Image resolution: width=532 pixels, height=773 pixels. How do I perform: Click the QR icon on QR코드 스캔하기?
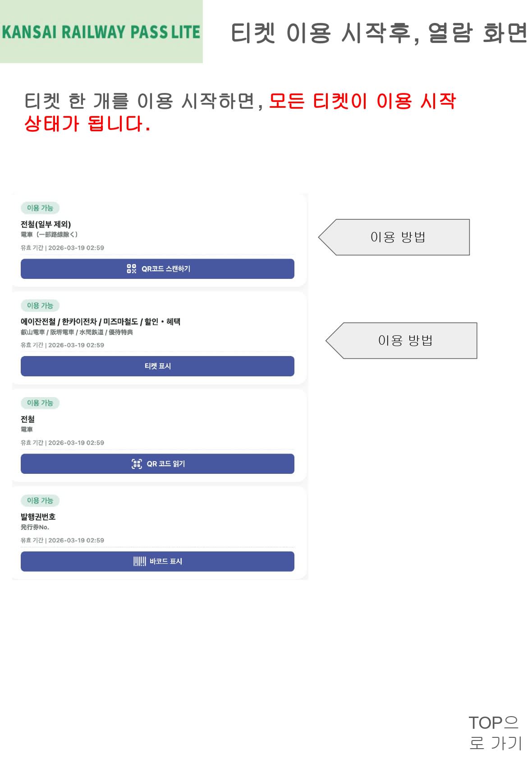tap(131, 269)
